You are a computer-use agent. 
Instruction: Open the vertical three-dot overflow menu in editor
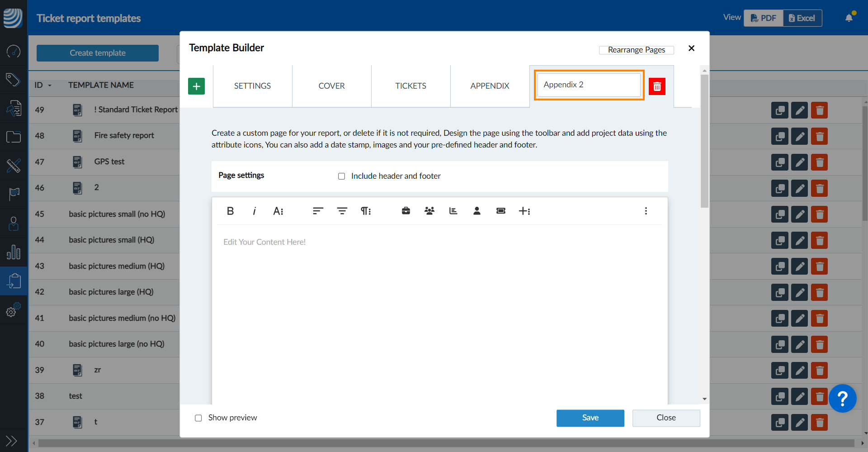(x=646, y=211)
